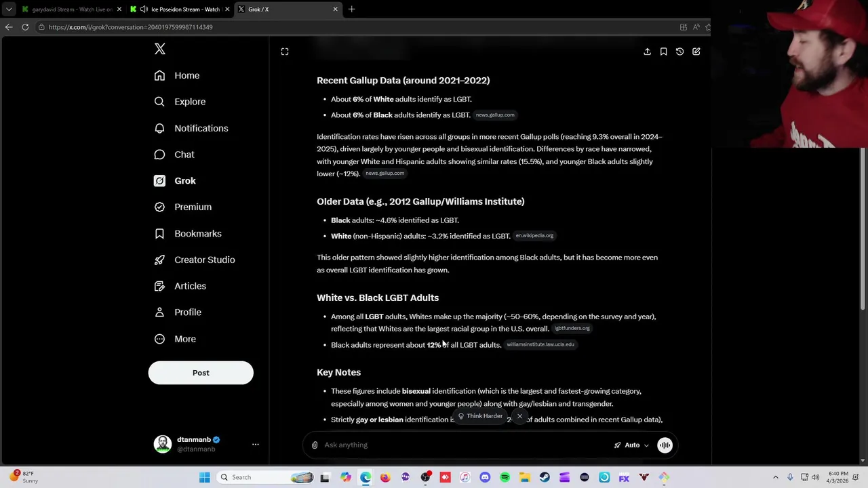Screen dimensions: 868x488
Task: Show hidden system tray icons
Action: (x=776, y=477)
